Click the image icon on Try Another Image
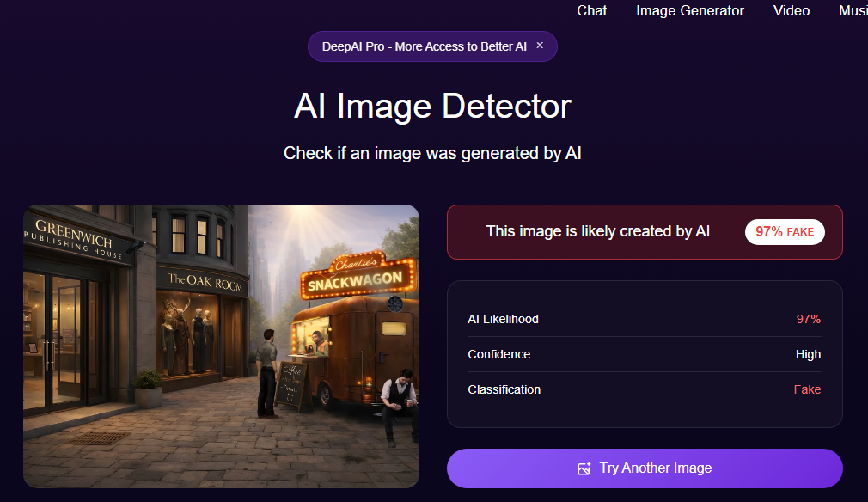 click(x=584, y=468)
